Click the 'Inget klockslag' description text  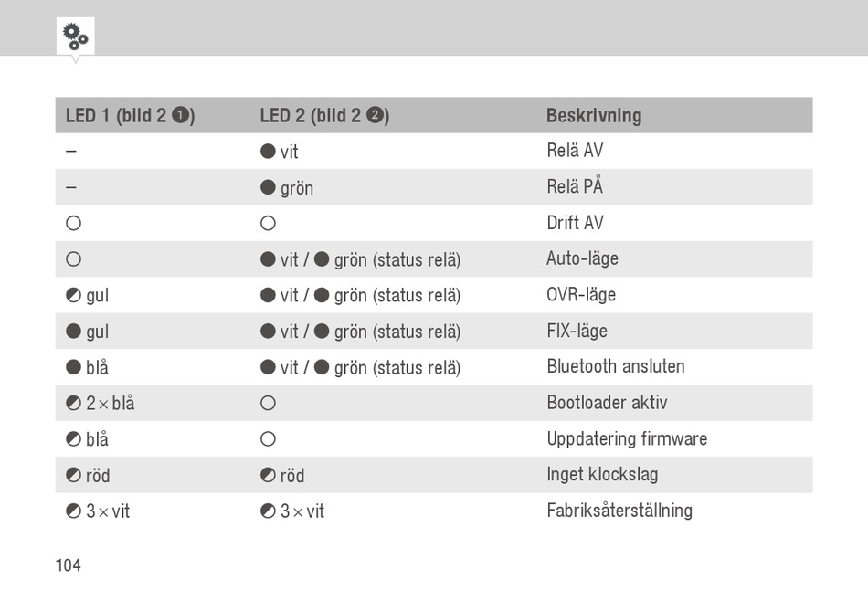pyautogui.click(x=602, y=474)
